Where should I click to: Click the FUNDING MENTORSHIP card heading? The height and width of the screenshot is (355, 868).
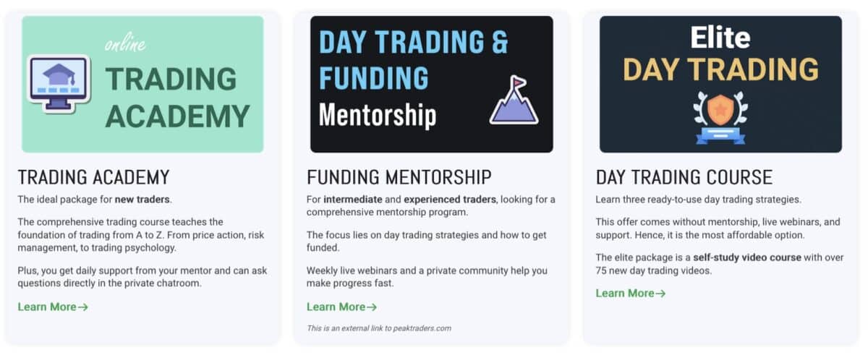pyautogui.click(x=399, y=177)
